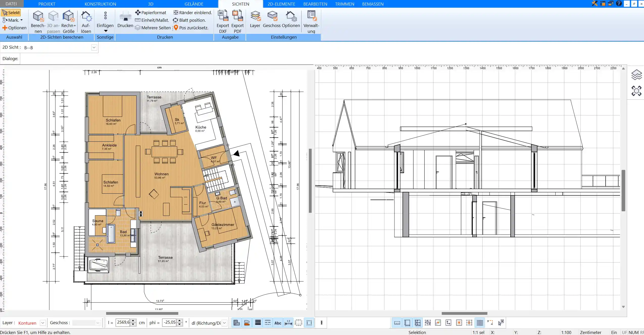This screenshot has height=335, width=644.
Task: Click the Papierformat option
Action: click(151, 13)
